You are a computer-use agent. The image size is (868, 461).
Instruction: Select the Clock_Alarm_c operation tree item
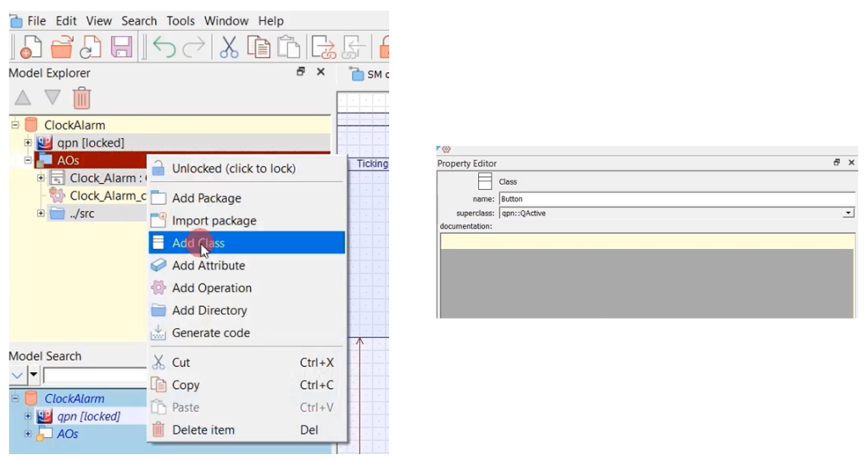click(x=108, y=196)
